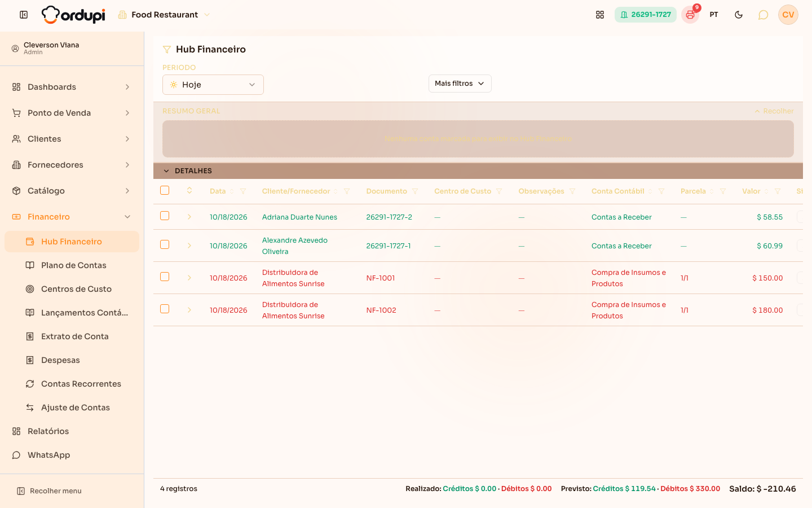
Task: Filter the Documento column
Action: [x=415, y=191]
